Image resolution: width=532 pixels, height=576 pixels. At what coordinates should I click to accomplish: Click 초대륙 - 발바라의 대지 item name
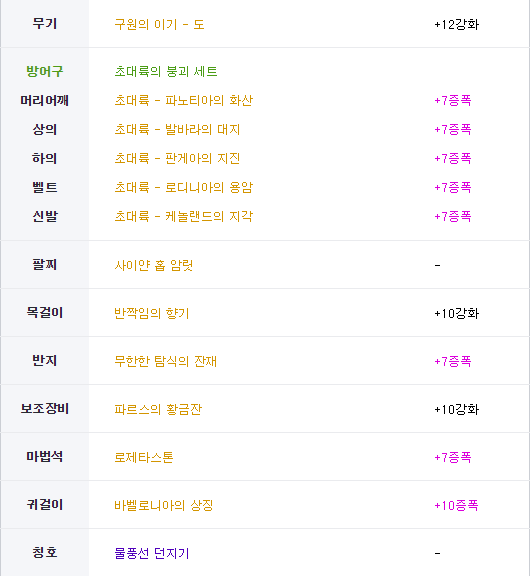click(177, 129)
